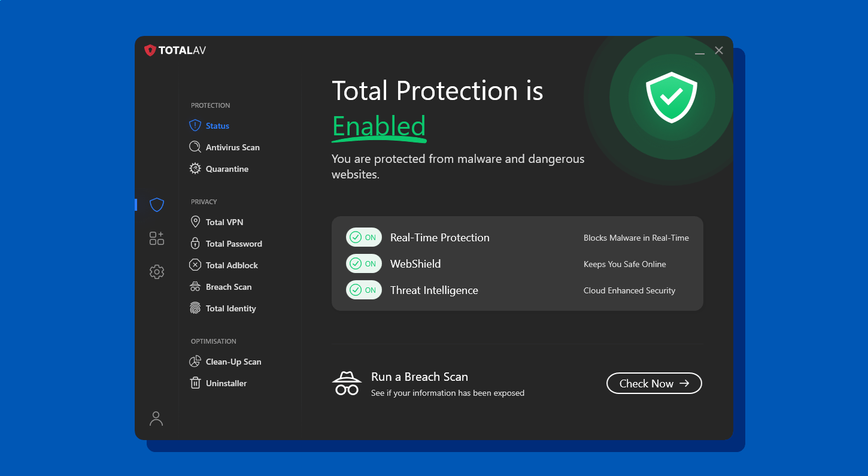Click the Total VPN location pin icon

point(195,222)
